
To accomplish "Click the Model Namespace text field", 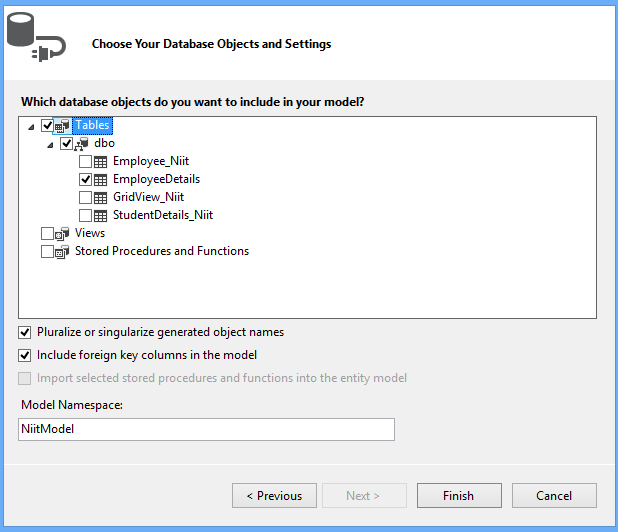I will tap(206, 429).
